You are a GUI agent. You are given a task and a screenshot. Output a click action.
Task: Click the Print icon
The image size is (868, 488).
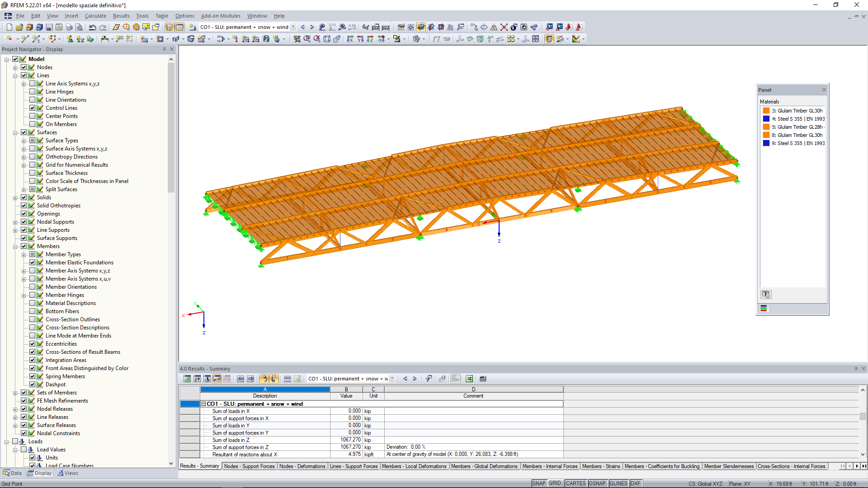click(69, 27)
